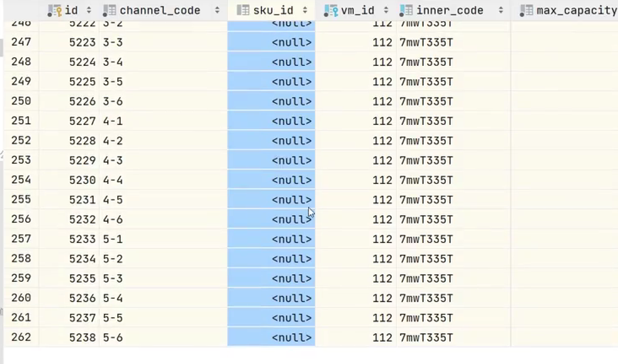
Task: Click the null sku_id cell in row 248
Action: tap(271, 62)
